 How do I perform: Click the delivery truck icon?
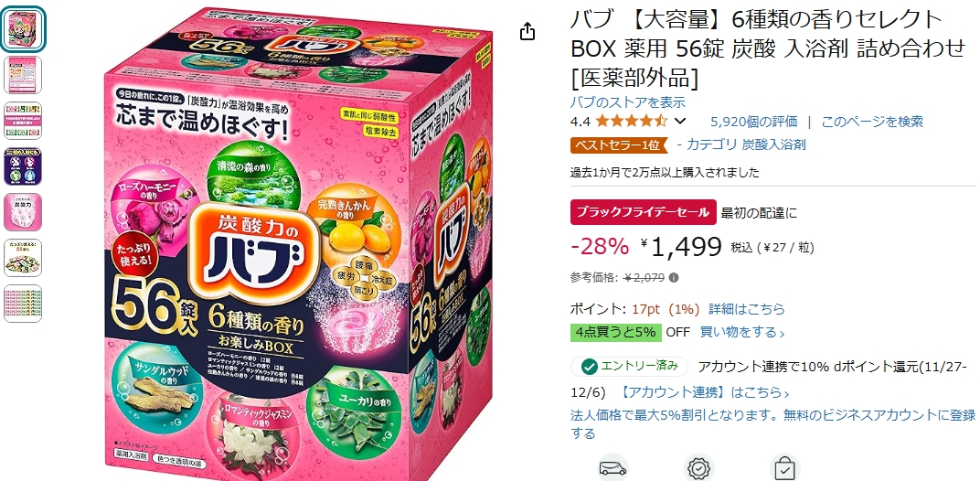coord(612,468)
